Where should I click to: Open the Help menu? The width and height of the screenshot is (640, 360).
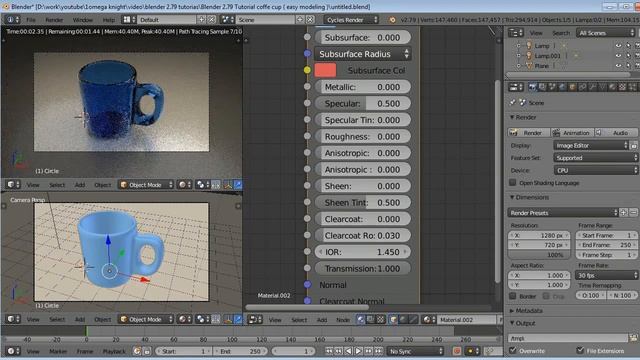[109, 20]
